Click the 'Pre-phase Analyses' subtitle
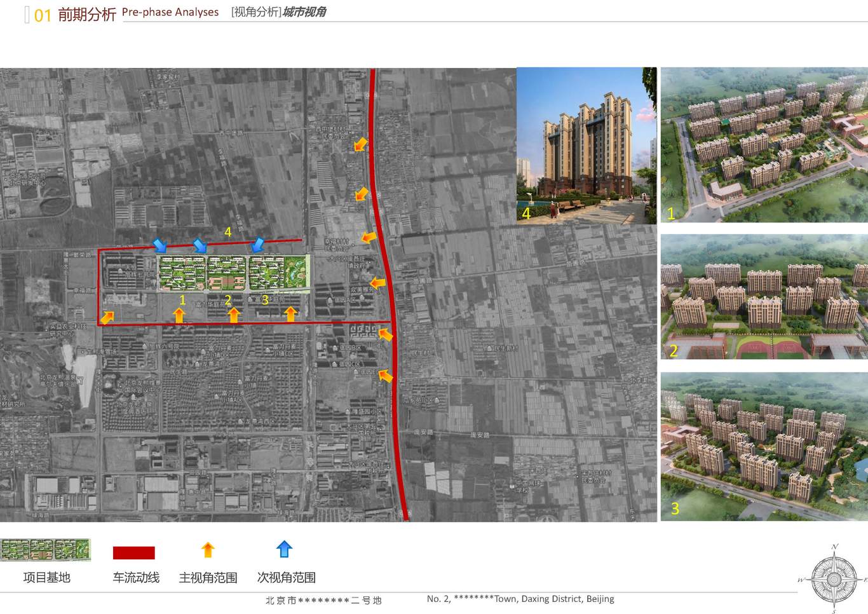The height and width of the screenshot is (614, 868). (x=170, y=12)
